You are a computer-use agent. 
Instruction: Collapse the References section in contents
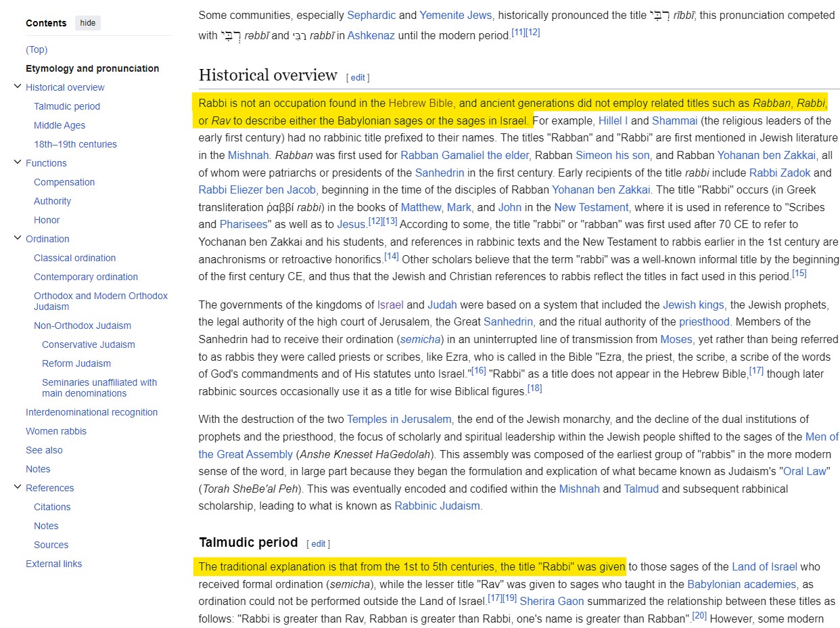tap(18, 487)
